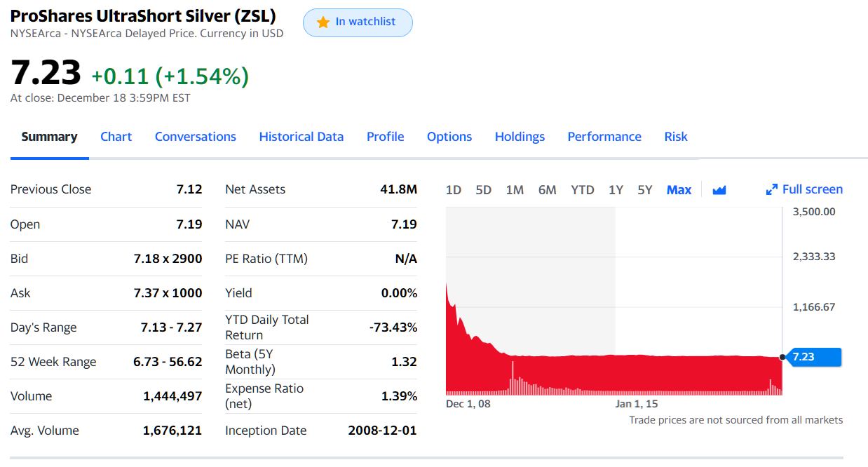Choose the 6M chart range
Image resolution: width=868 pixels, height=467 pixels.
tap(548, 190)
